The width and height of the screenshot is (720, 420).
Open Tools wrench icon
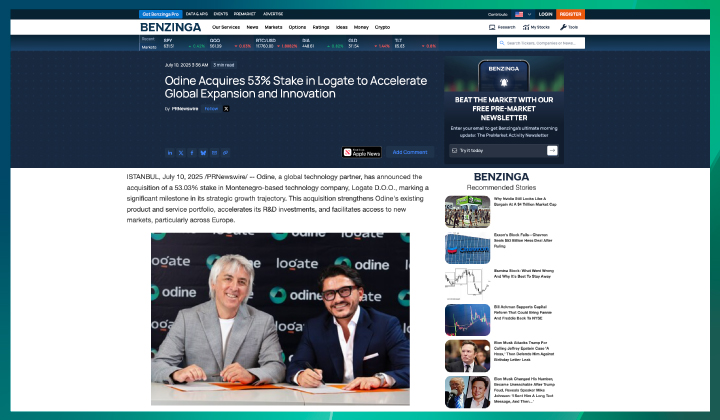[571, 27]
